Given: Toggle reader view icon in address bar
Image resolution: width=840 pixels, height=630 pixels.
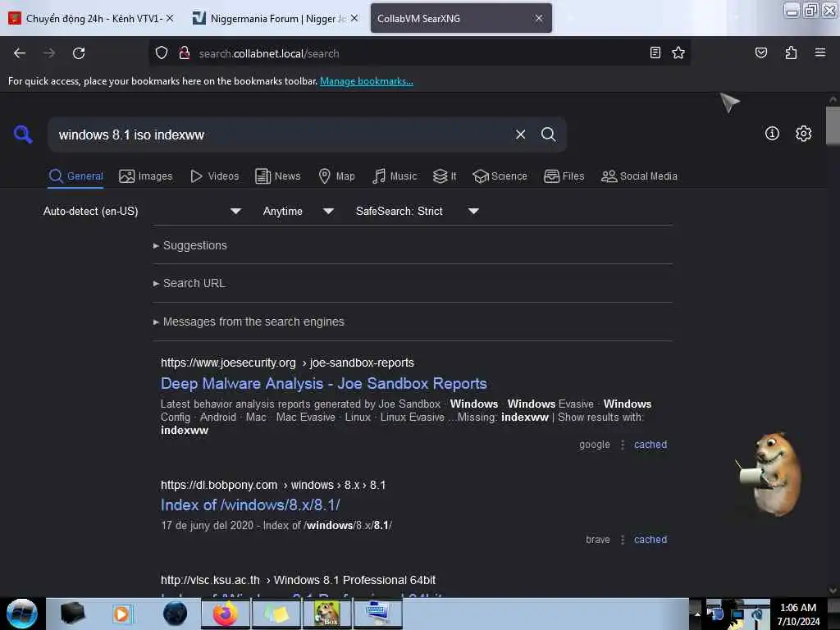Looking at the screenshot, I should coord(655,52).
